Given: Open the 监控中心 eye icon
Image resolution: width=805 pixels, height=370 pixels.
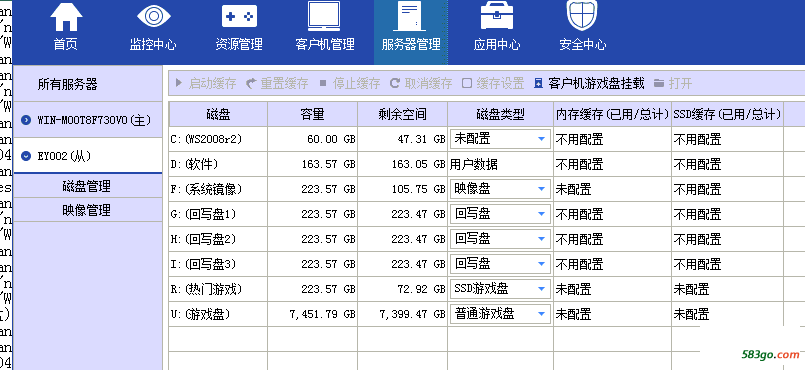Looking at the screenshot, I should (154, 15).
